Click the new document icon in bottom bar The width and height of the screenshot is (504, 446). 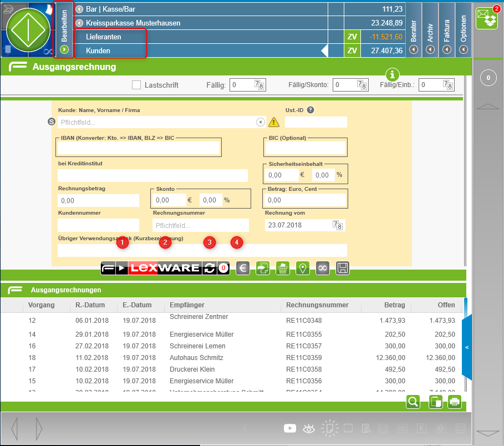(x=330, y=428)
